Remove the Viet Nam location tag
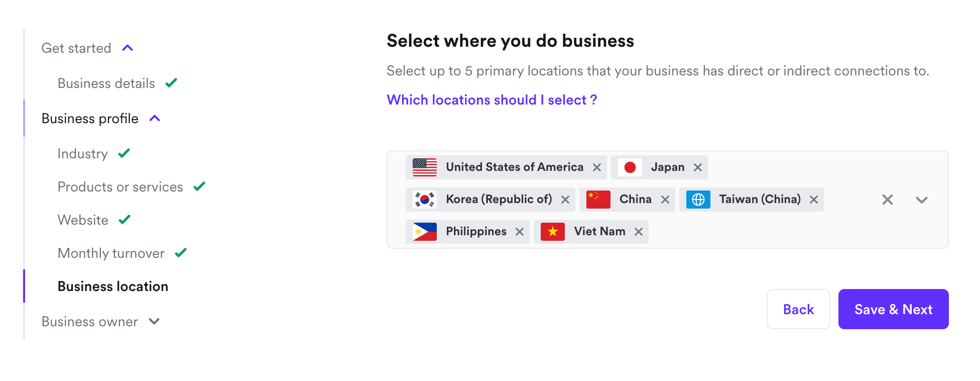 click(638, 232)
